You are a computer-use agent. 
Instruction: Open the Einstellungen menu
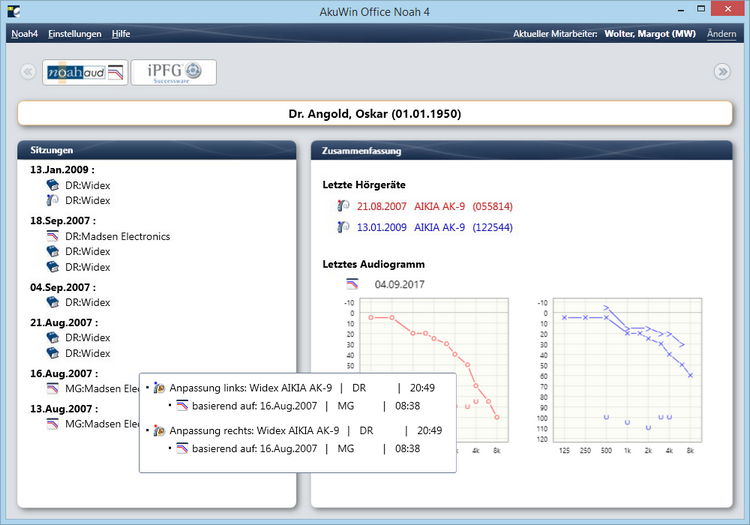point(75,34)
